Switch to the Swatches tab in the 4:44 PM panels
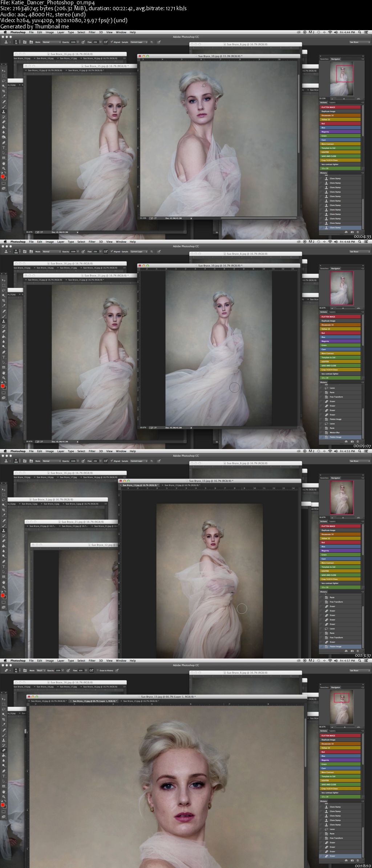Screen dimensions: 372x868 point(324,59)
